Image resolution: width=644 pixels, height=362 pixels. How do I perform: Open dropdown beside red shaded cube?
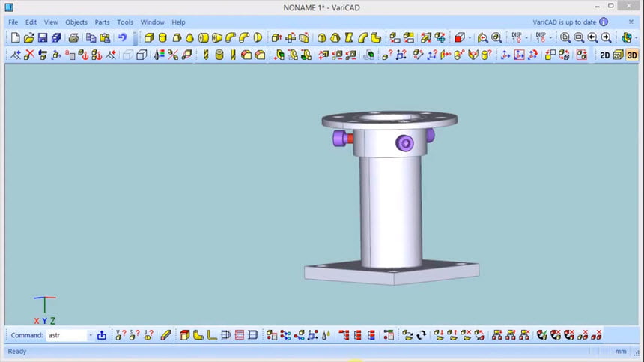click(470, 37)
